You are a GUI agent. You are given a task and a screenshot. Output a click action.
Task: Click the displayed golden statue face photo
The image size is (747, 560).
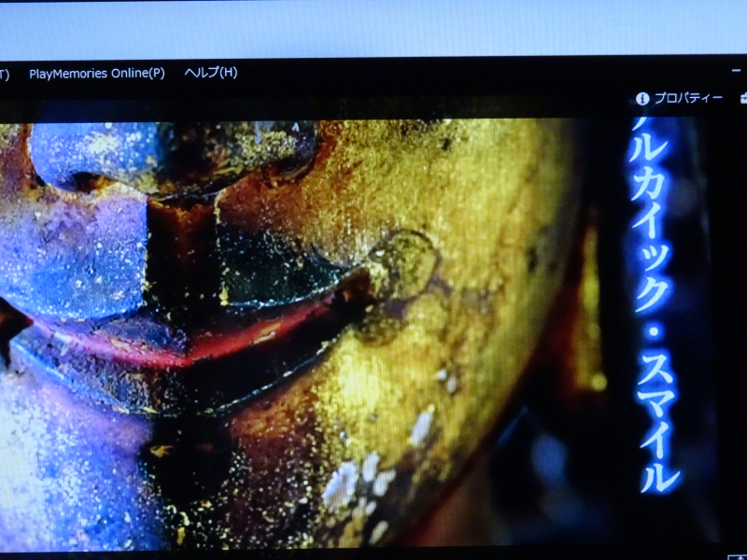pos(358,333)
